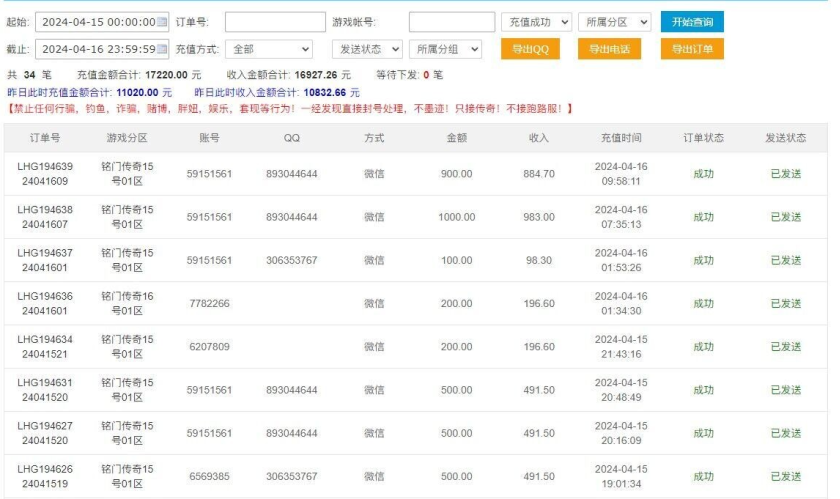
Task: Open the 充值方式 payment method dropdown
Action: pyautogui.click(x=271, y=49)
